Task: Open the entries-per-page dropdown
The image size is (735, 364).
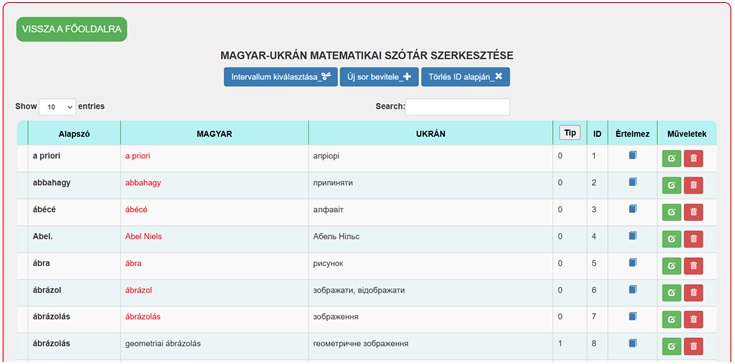Action: [57, 107]
